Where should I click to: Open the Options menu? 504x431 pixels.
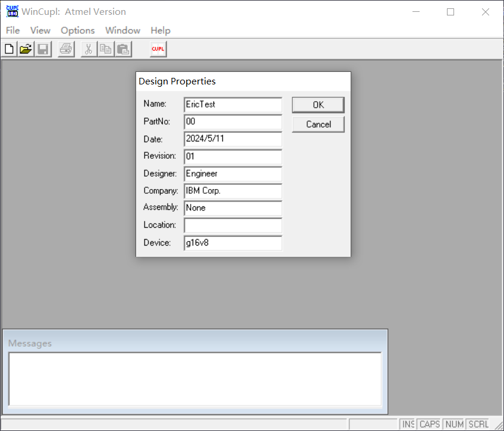pyautogui.click(x=78, y=30)
